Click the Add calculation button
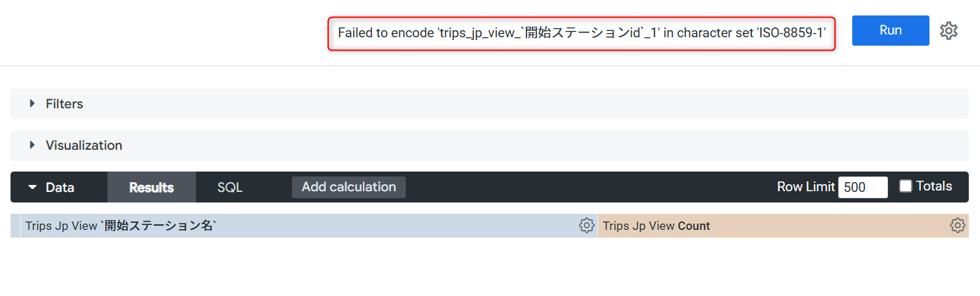The height and width of the screenshot is (296, 980). click(x=349, y=187)
